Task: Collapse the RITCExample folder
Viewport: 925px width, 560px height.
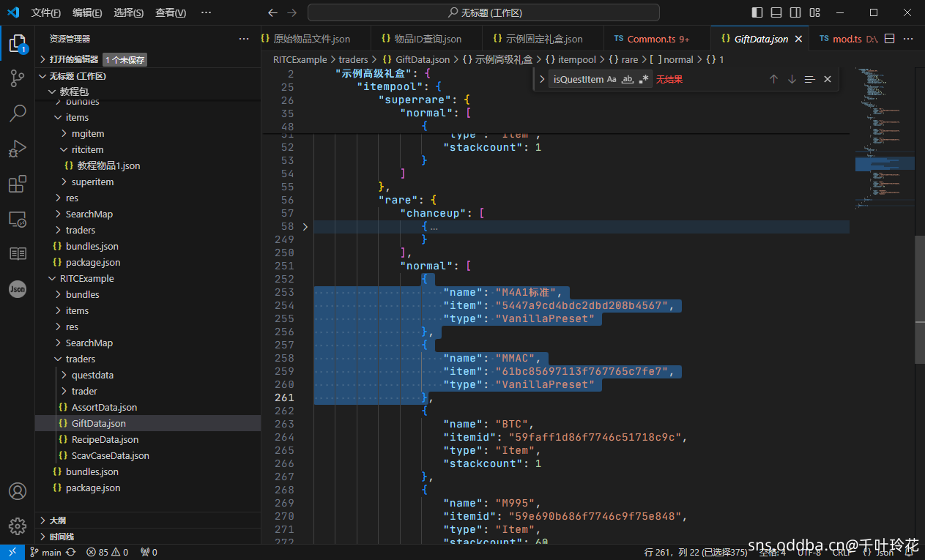Action: 148,278
